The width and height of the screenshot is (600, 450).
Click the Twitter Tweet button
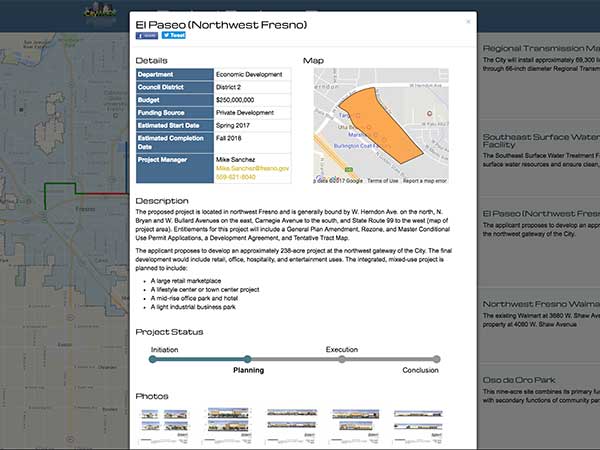(x=174, y=35)
